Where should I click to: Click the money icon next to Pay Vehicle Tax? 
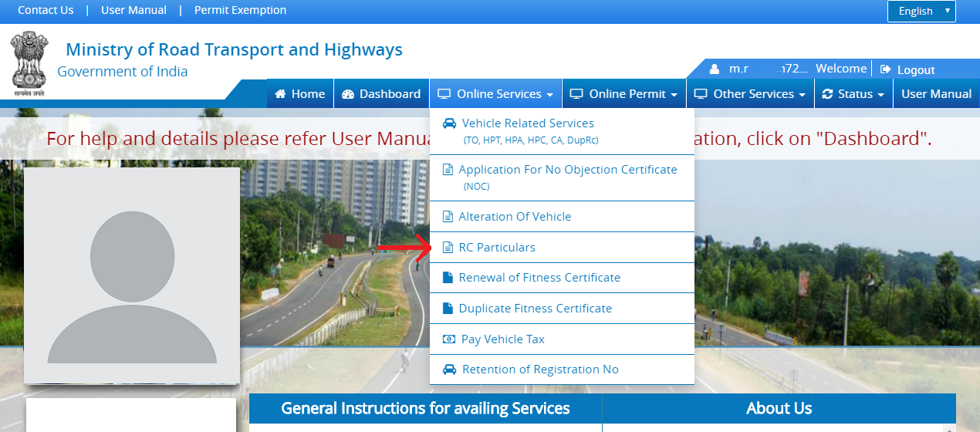point(448,339)
